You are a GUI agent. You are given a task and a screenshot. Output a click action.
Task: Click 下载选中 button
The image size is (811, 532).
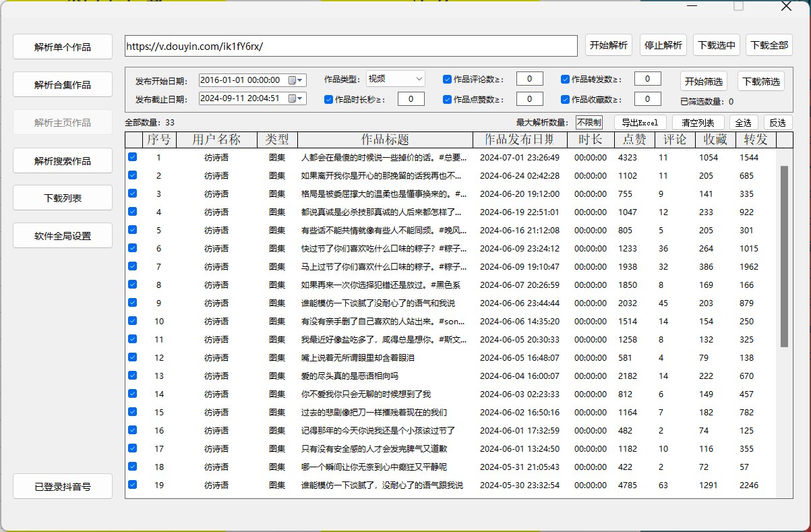[717, 45]
